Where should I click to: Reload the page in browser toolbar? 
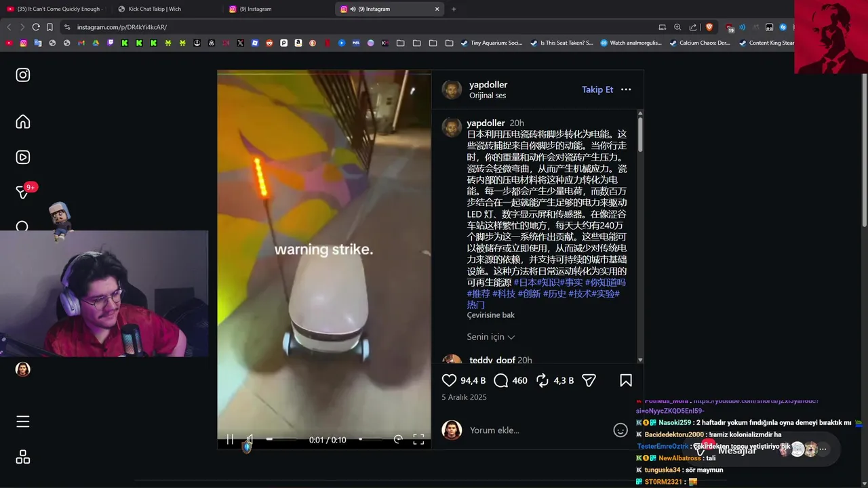pyautogui.click(x=36, y=27)
